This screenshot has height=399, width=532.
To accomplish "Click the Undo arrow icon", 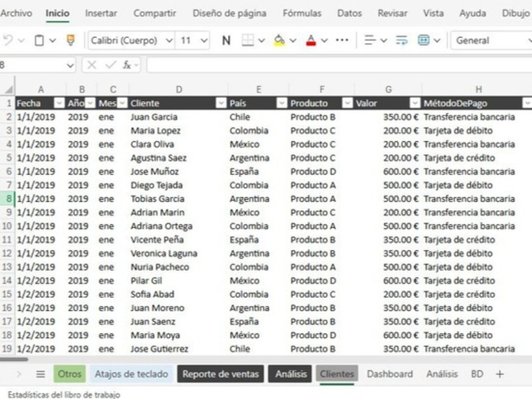I will 7,40.
